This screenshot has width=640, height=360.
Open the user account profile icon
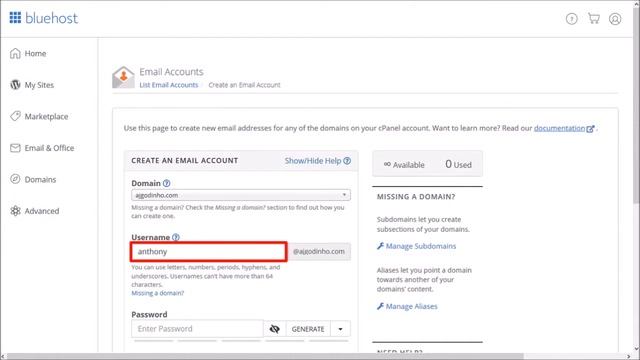(615, 19)
